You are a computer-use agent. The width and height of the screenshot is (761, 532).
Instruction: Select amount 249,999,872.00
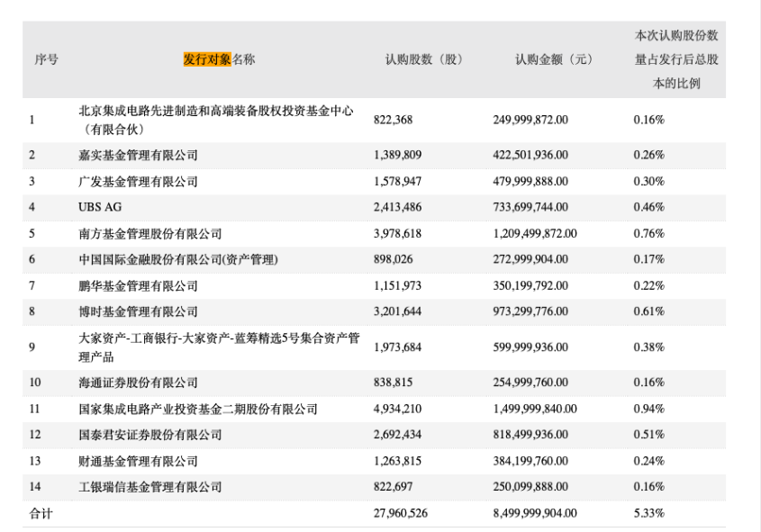[530, 120]
